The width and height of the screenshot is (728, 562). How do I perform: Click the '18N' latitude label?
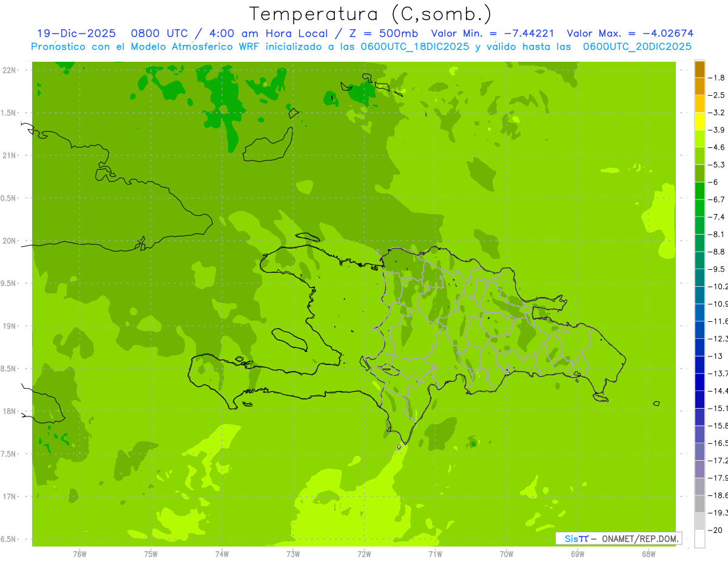click(x=10, y=411)
